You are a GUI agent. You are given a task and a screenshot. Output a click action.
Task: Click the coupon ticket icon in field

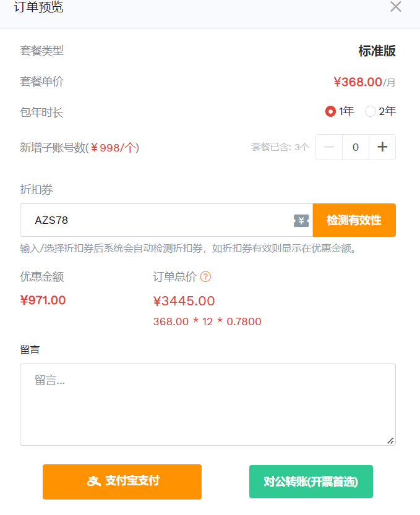pyautogui.click(x=301, y=221)
